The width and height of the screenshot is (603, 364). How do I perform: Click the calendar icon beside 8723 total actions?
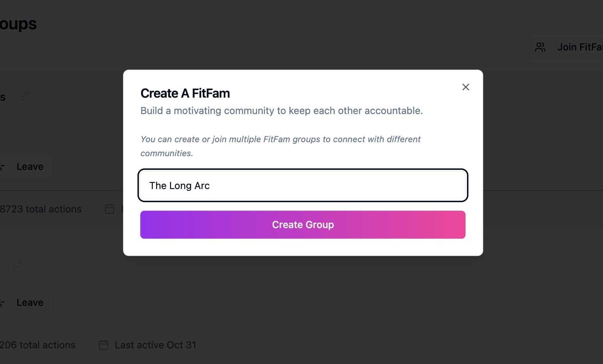110,209
